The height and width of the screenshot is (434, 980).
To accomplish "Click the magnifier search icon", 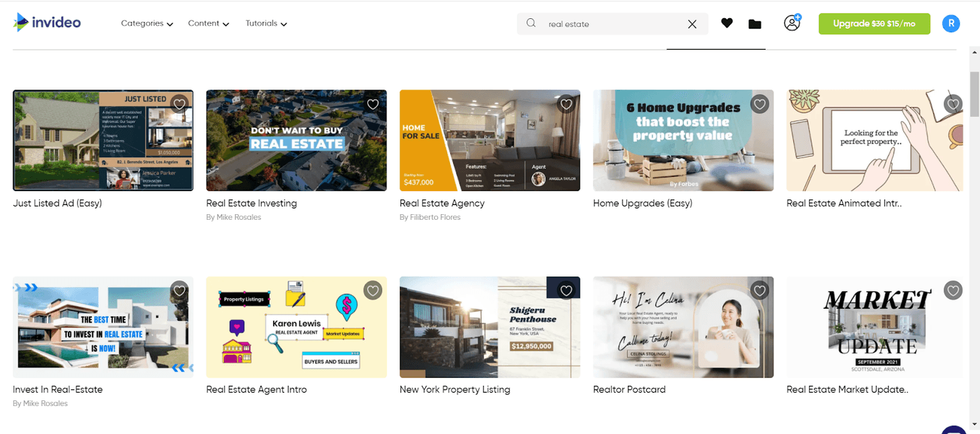I will pos(531,23).
